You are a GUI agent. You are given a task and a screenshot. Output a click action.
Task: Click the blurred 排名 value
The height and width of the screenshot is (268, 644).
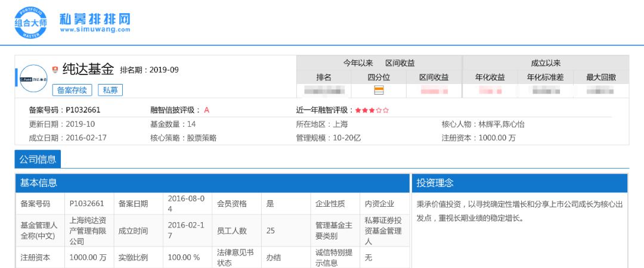[x=324, y=91]
